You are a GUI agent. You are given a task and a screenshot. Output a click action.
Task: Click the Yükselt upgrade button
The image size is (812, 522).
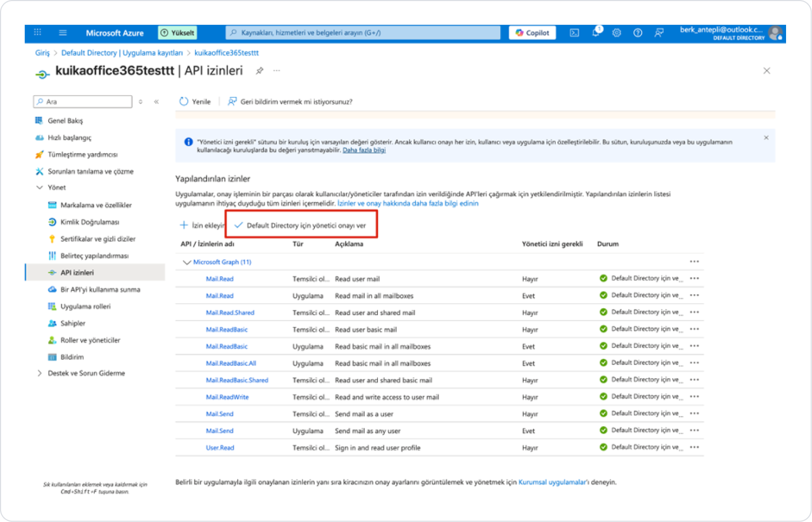(x=178, y=33)
